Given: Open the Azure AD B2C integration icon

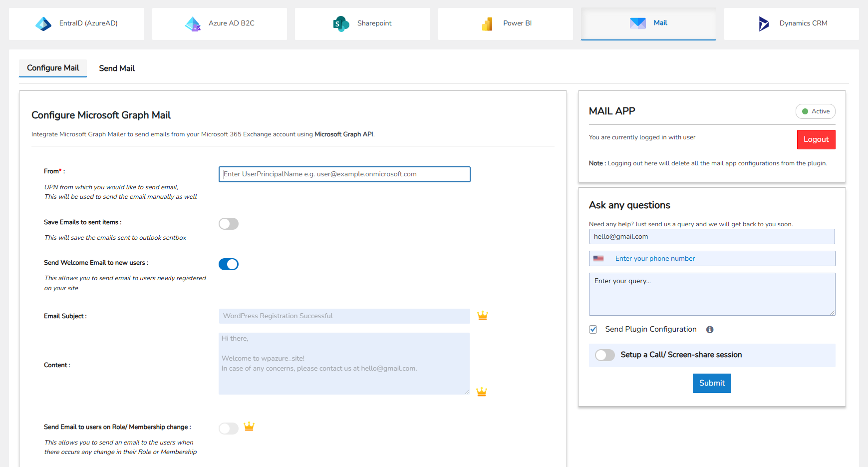Looking at the screenshot, I should [192, 23].
